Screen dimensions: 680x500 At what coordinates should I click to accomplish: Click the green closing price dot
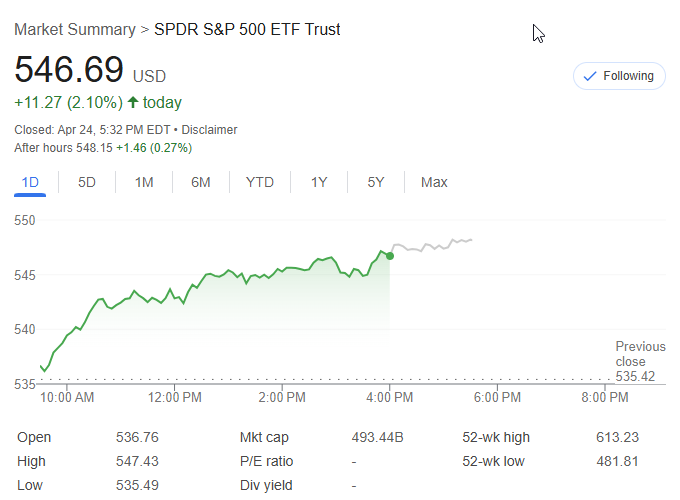(x=389, y=256)
